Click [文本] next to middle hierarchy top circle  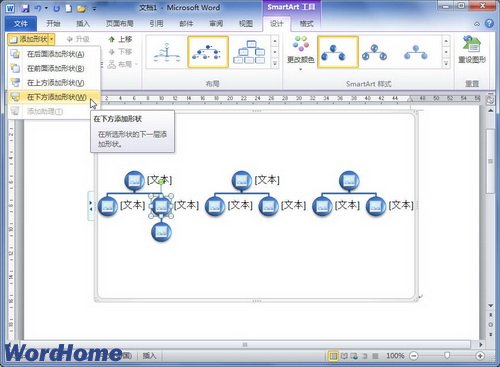267,180
